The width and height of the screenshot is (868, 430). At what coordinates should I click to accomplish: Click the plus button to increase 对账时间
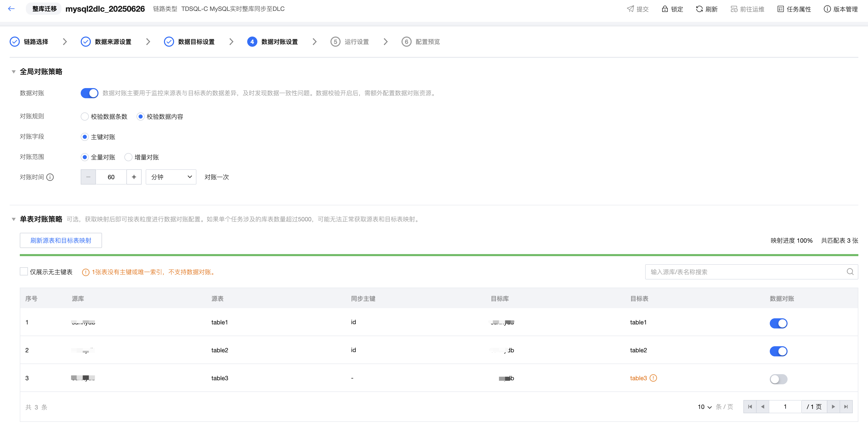tap(134, 177)
